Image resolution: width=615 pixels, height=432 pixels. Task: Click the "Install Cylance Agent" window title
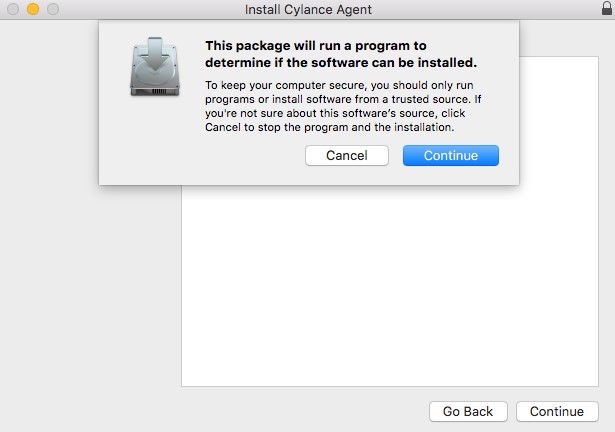(307, 11)
